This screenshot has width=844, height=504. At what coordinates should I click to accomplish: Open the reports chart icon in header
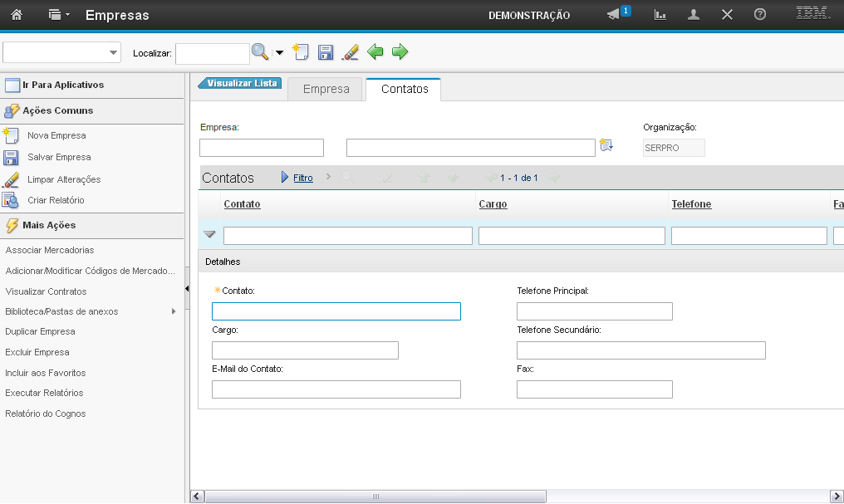coord(660,15)
